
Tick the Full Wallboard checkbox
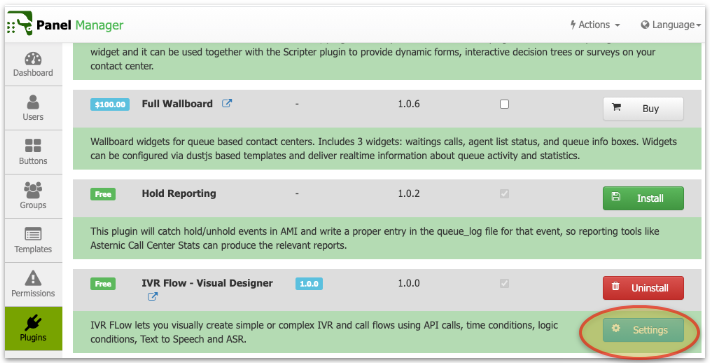point(504,104)
